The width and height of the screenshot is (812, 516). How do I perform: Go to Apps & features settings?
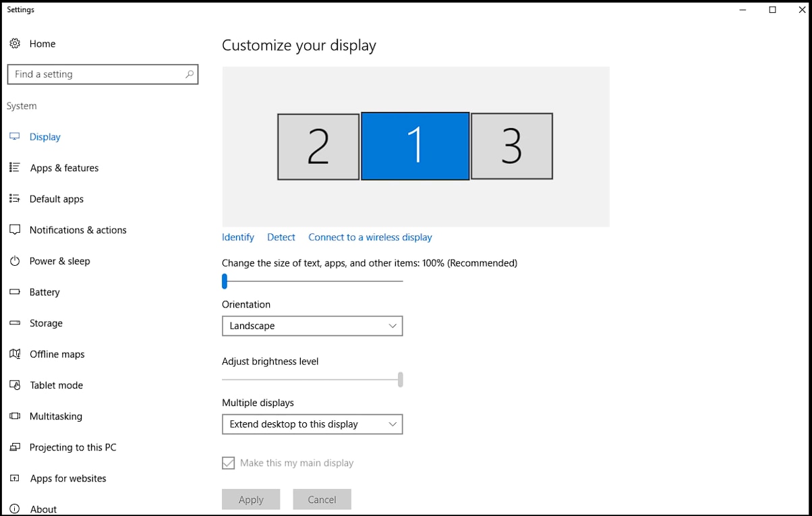tap(64, 167)
